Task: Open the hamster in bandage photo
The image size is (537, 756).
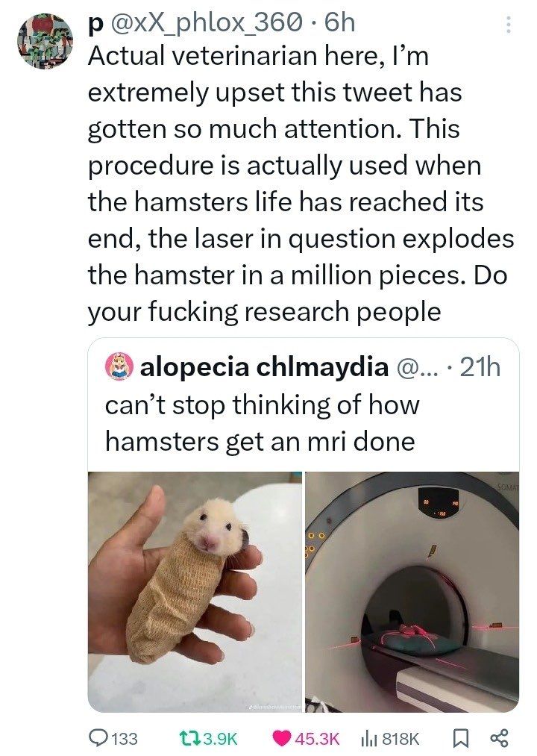Action: (195, 591)
